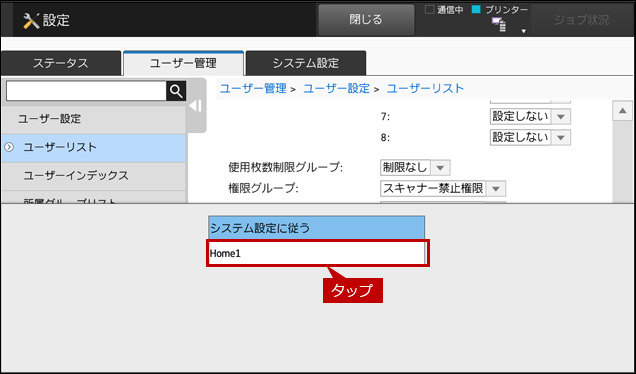Open the 権限グループ dropdown
Image resolution: width=636 pixels, height=374 pixels.
pos(443,189)
